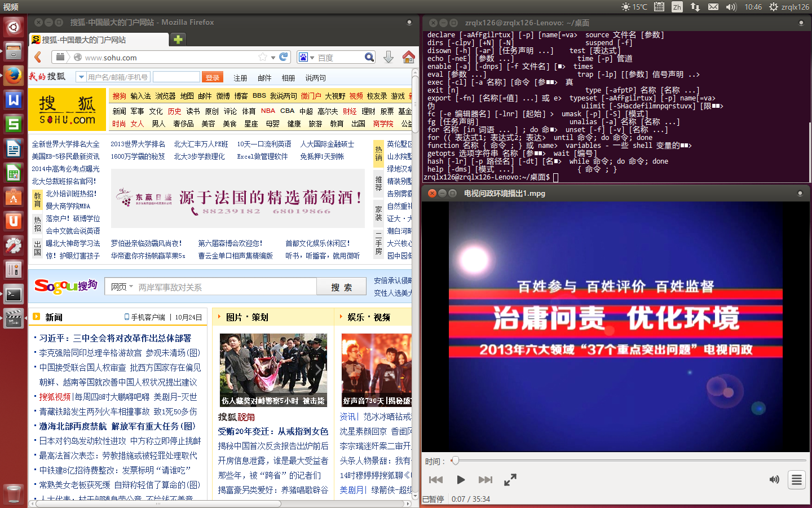Switch the video to fullscreen

point(510,480)
